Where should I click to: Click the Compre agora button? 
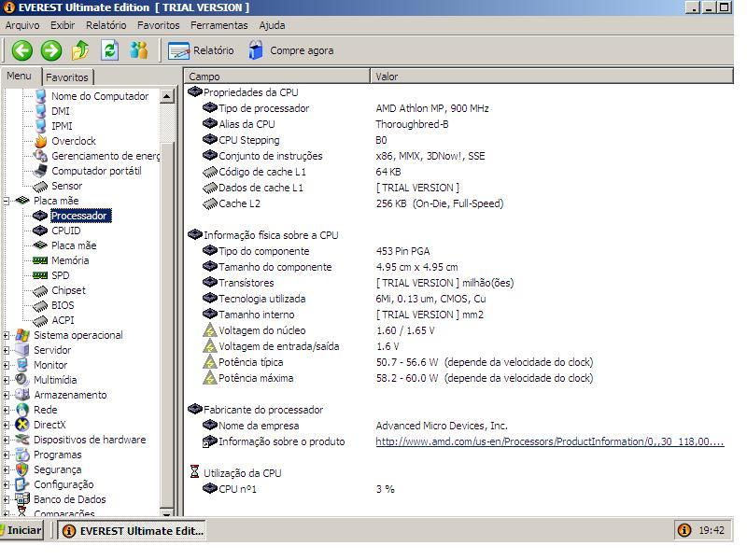coord(291,50)
